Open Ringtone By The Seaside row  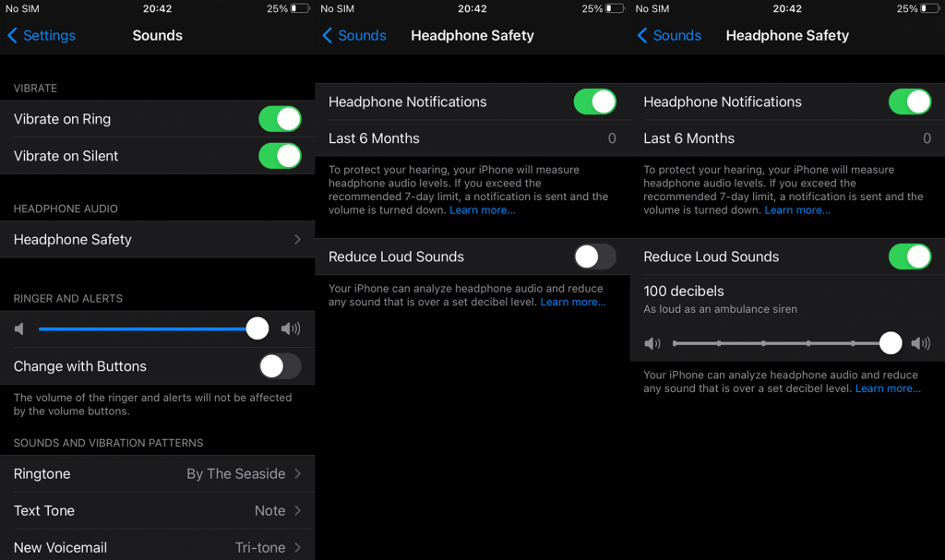(157, 474)
